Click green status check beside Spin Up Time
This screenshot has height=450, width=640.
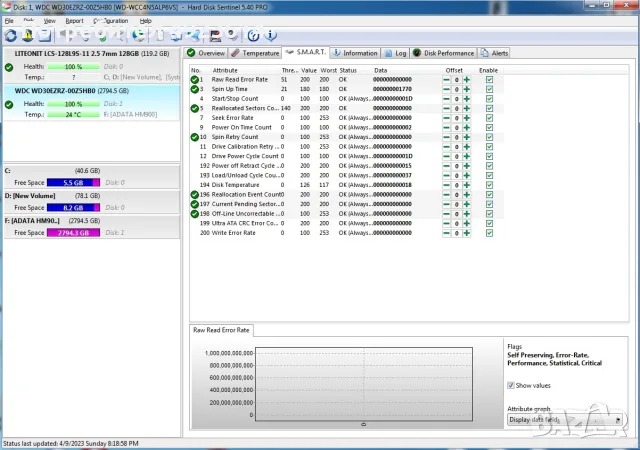point(195,89)
